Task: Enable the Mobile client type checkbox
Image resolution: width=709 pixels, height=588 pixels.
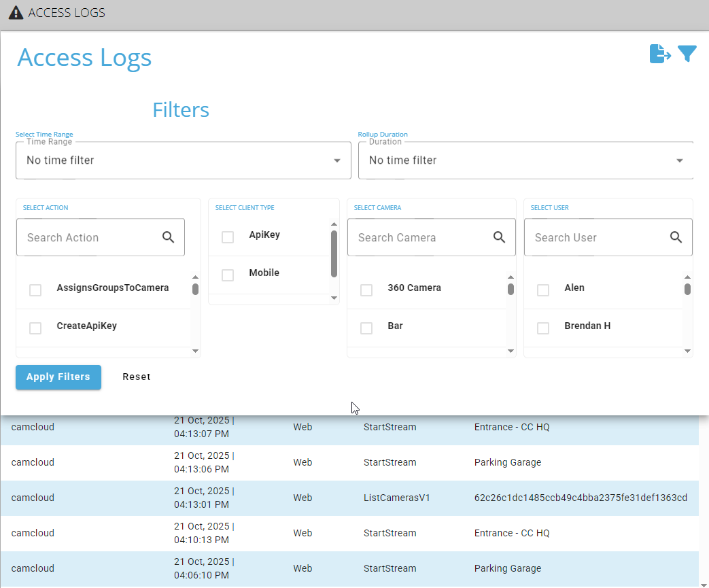Action: [228, 275]
